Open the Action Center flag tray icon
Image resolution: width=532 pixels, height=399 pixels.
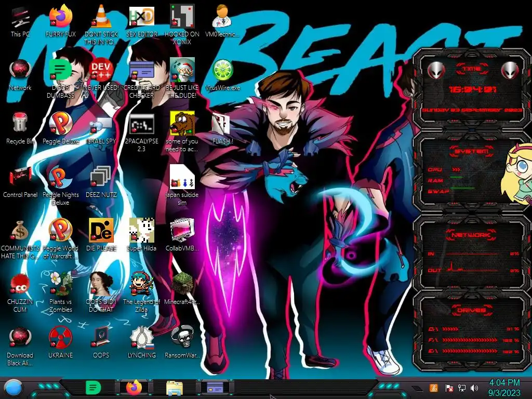click(449, 388)
